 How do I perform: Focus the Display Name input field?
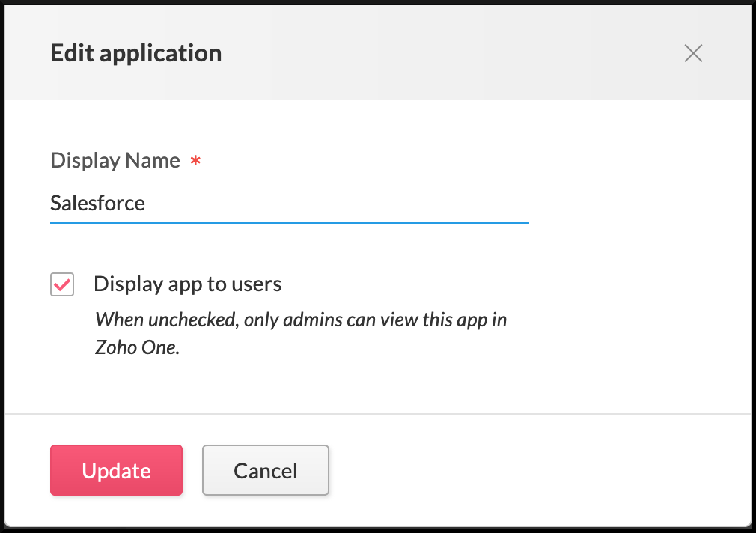tap(289, 203)
